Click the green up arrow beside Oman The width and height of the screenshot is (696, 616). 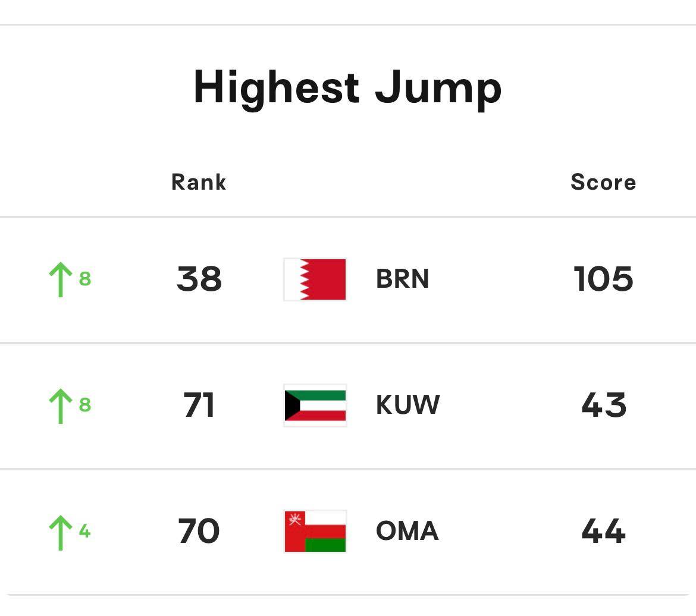pos(60,532)
